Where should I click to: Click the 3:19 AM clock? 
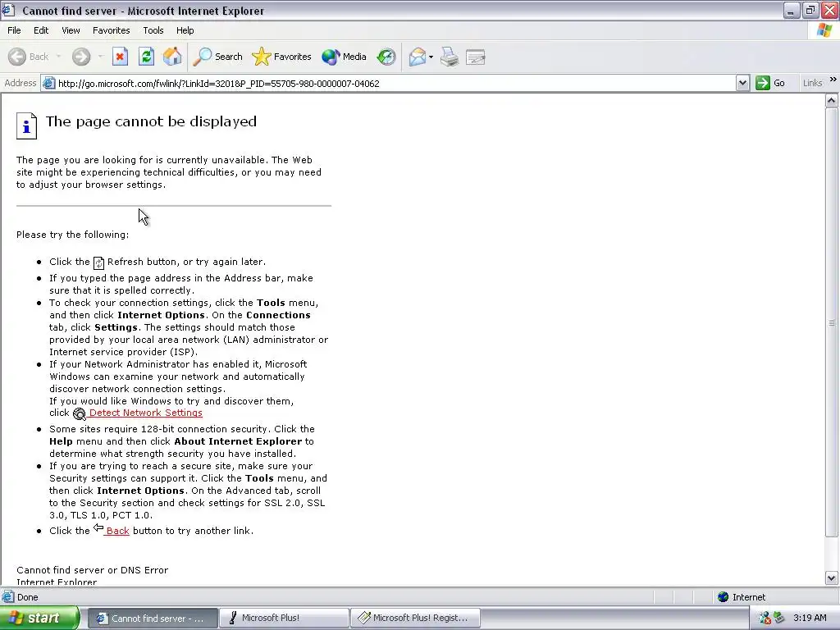pos(810,618)
